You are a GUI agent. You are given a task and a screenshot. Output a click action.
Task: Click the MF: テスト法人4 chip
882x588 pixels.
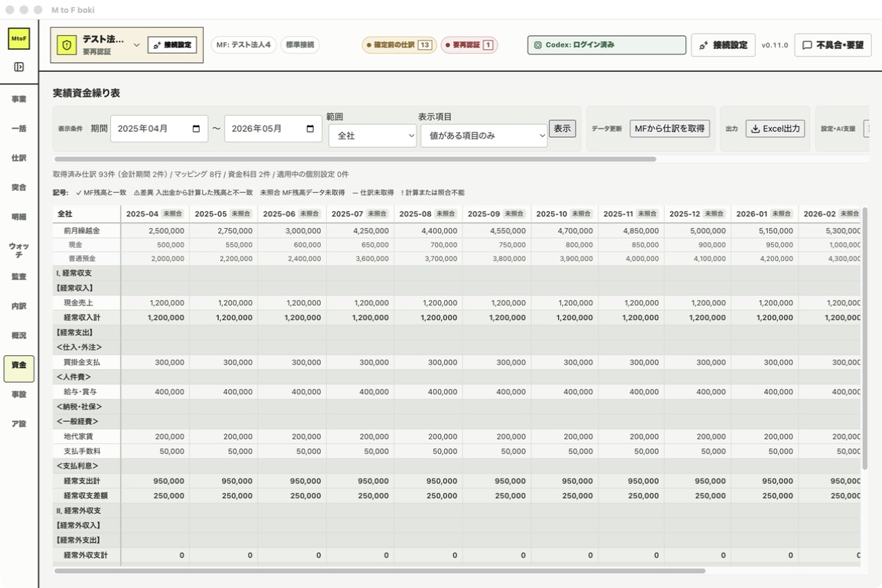pyautogui.click(x=243, y=44)
